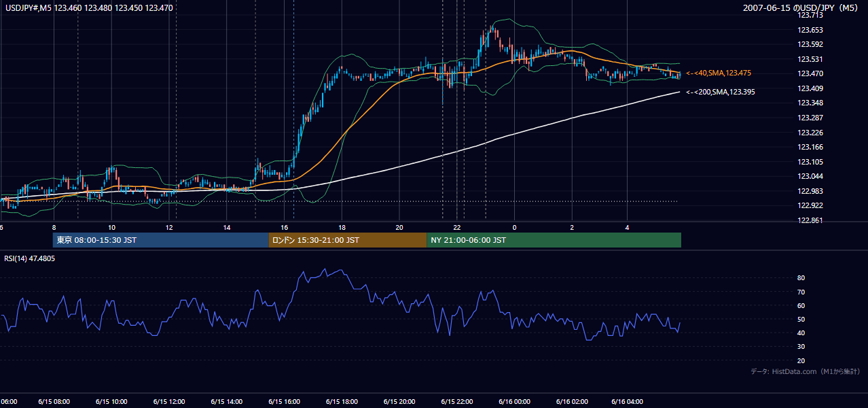Screen dimensions: 868x408
Task: Open the HistData.com data credit text
Action: pyautogui.click(x=805, y=371)
